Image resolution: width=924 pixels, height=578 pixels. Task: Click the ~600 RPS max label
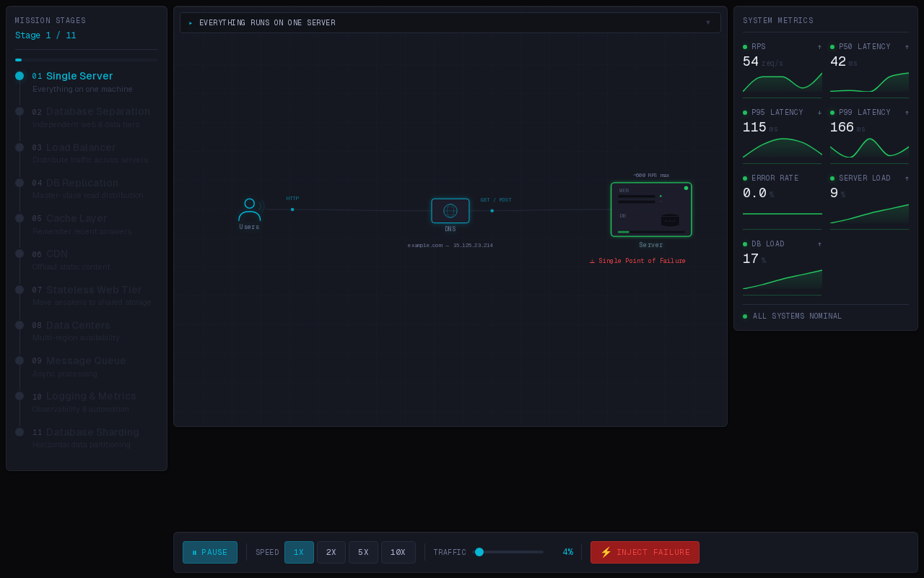coord(651,175)
